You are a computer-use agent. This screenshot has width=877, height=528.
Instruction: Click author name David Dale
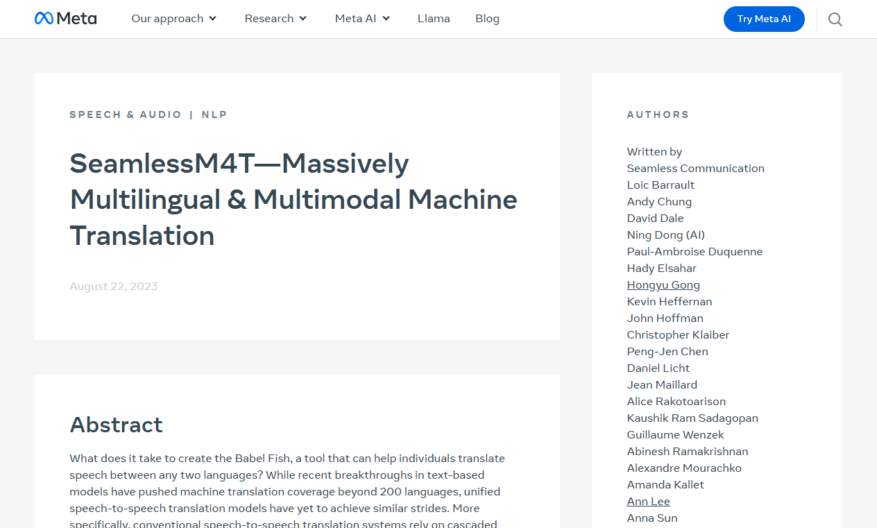(x=655, y=218)
